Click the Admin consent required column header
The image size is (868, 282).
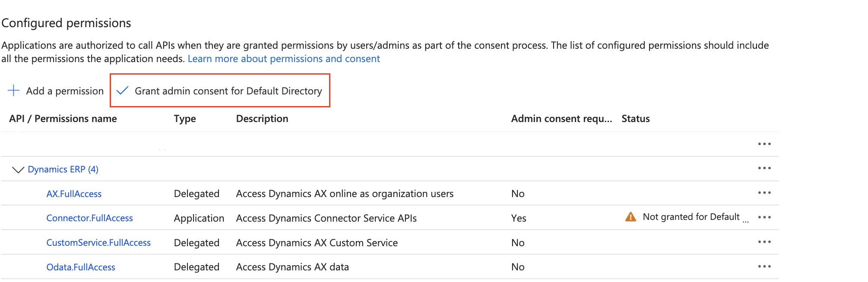point(561,119)
